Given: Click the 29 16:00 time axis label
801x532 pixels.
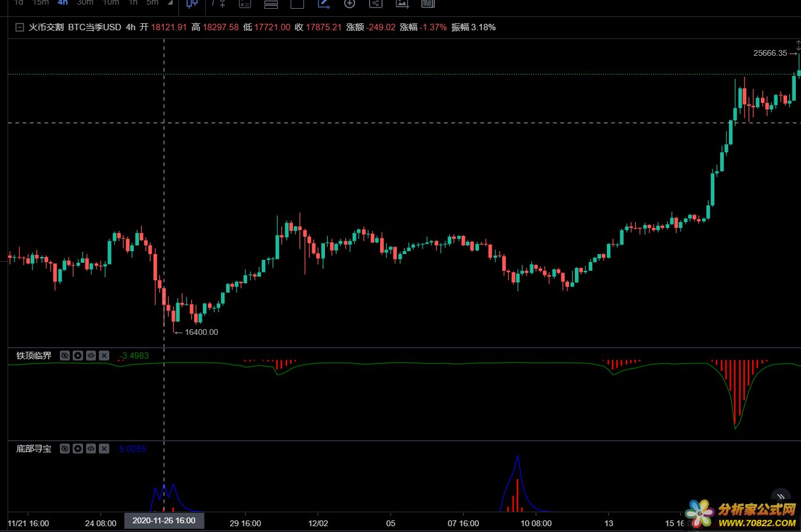Looking at the screenshot, I should click(x=245, y=523).
